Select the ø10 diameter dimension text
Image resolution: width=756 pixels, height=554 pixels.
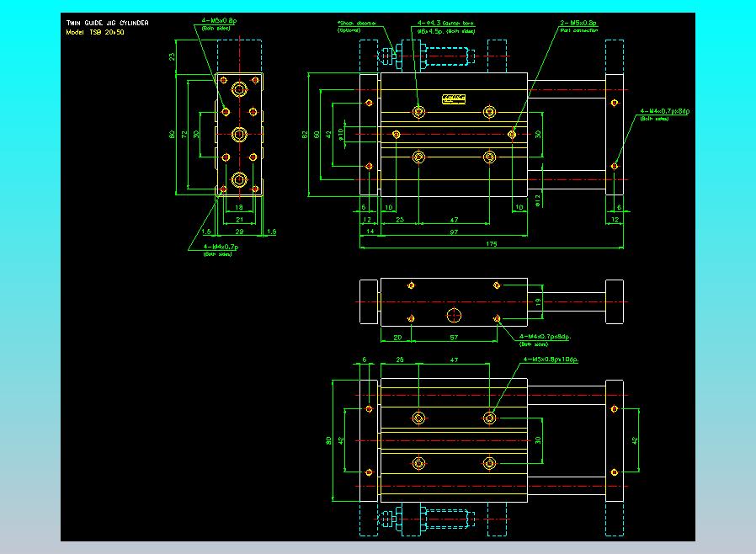tap(340, 135)
